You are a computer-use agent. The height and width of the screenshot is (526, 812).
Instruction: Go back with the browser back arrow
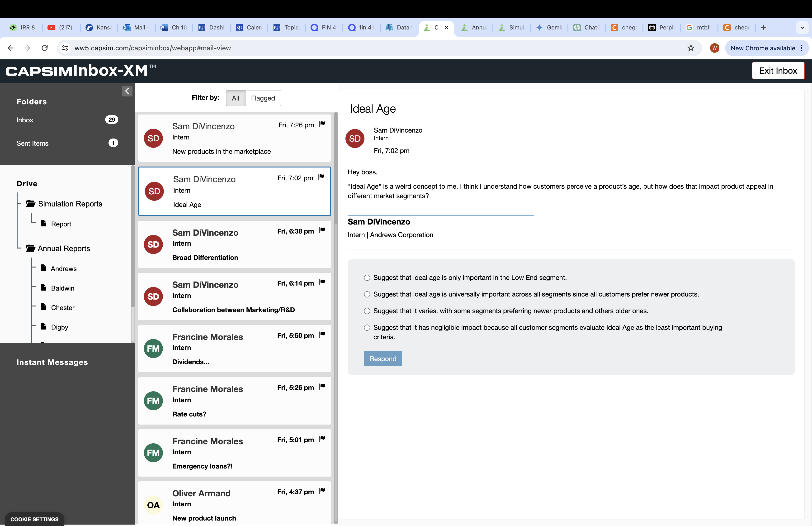tap(11, 48)
